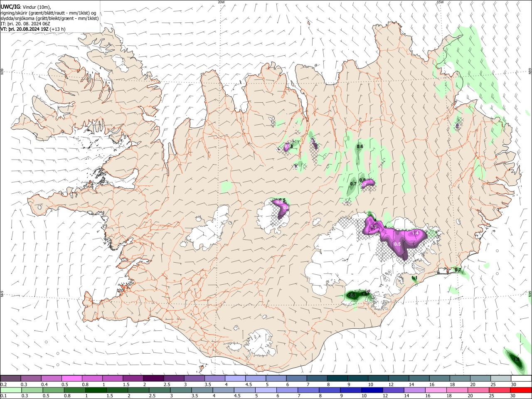This screenshot has height=399, width=532.
Task: Click the 'UWC/IG: Vindur (10m)' title text
Action: [x=26, y=7]
